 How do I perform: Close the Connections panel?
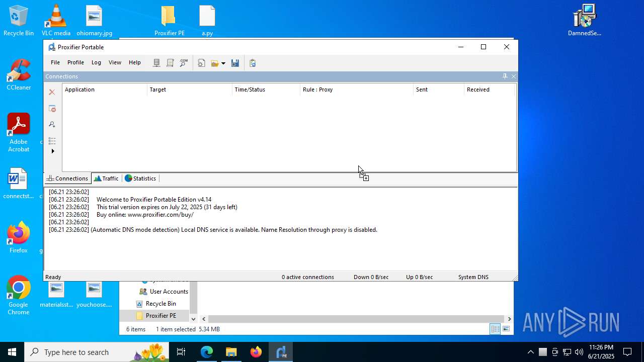pyautogui.click(x=514, y=76)
